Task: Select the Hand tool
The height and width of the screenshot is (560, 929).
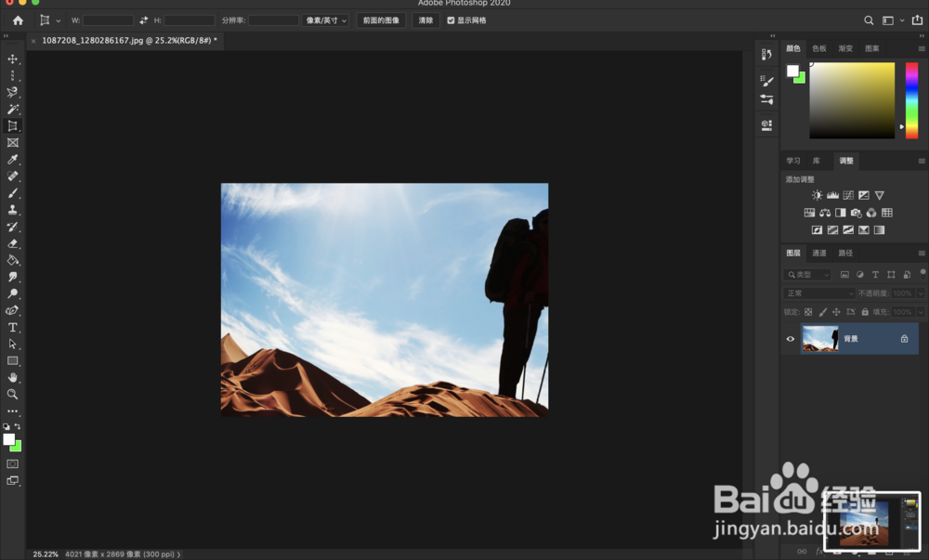Action: pyautogui.click(x=12, y=378)
